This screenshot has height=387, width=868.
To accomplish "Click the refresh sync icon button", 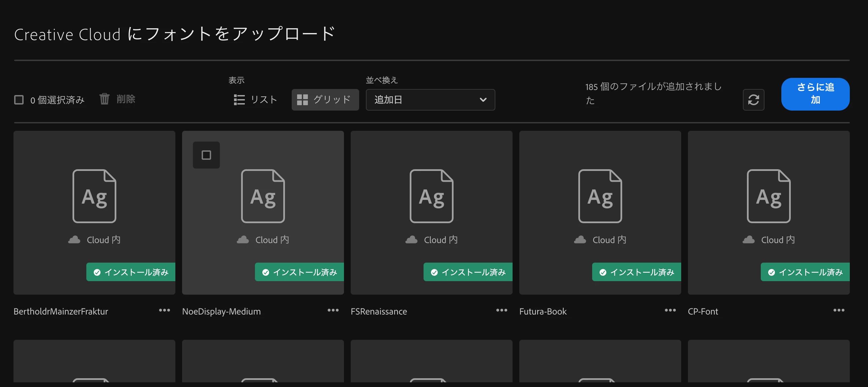I will [x=753, y=100].
